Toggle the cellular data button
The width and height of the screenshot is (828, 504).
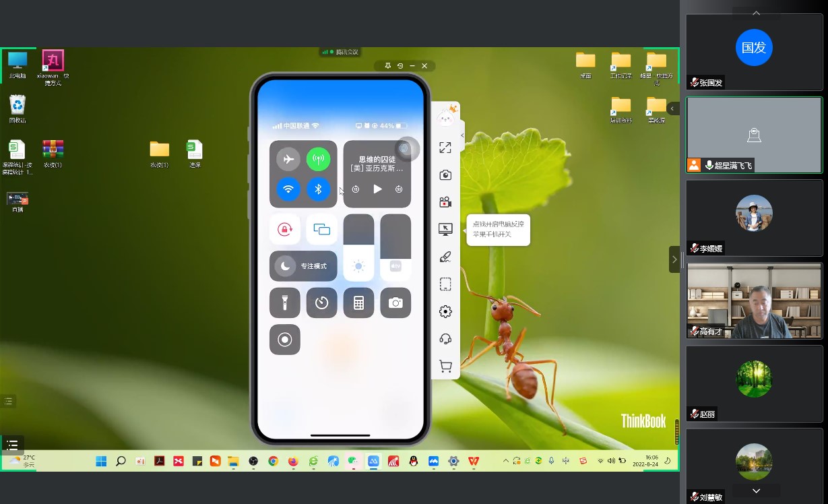319,160
